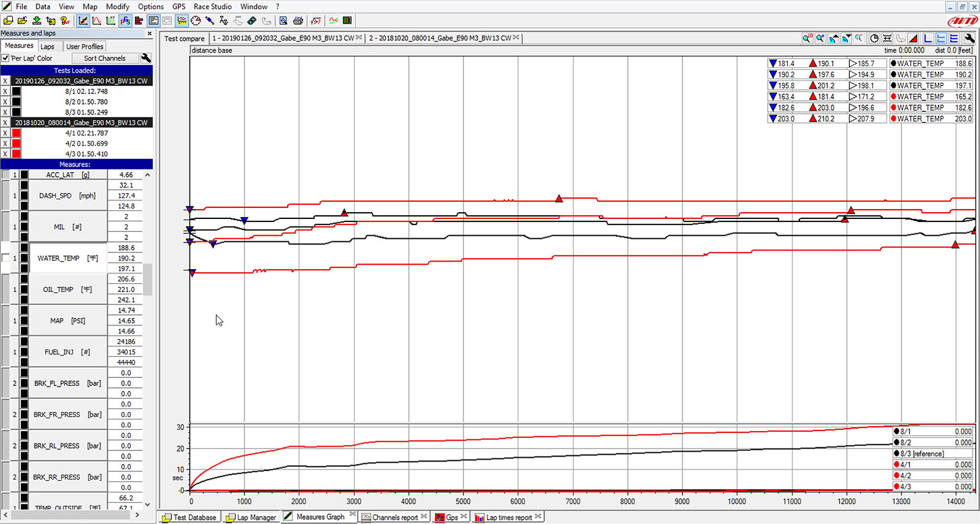Close the Measures and laps panel

[149, 33]
